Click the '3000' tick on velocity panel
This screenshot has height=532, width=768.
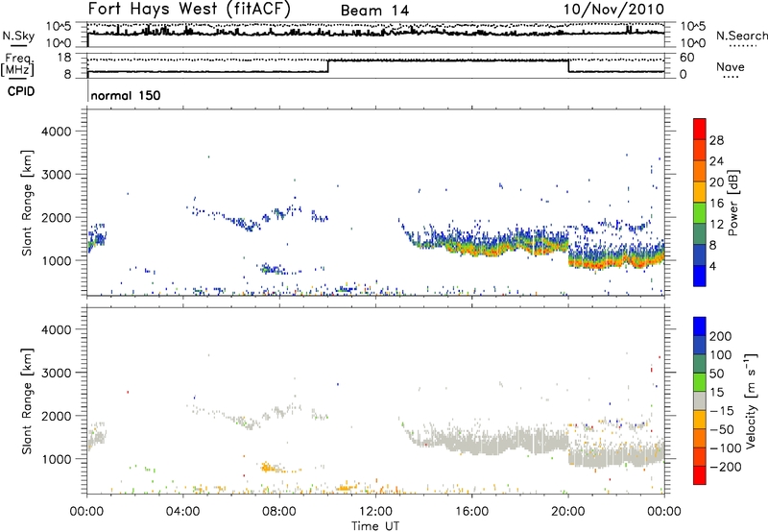click(56, 373)
